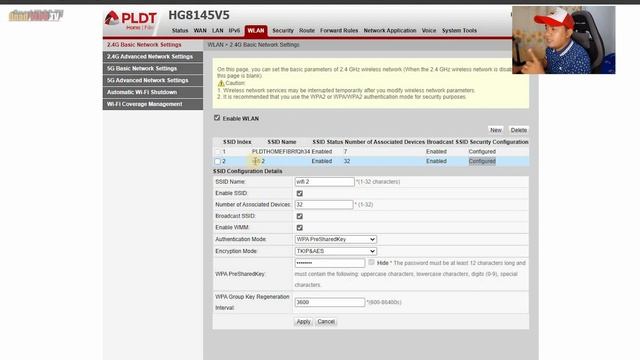
Task: Open the Route tab
Action: [307, 31]
